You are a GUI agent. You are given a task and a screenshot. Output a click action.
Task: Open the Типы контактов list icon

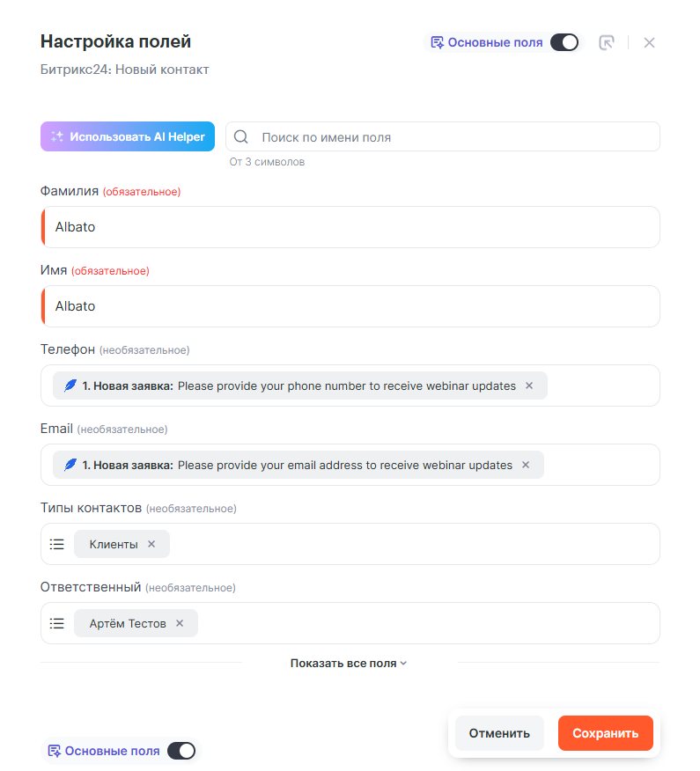57,544
